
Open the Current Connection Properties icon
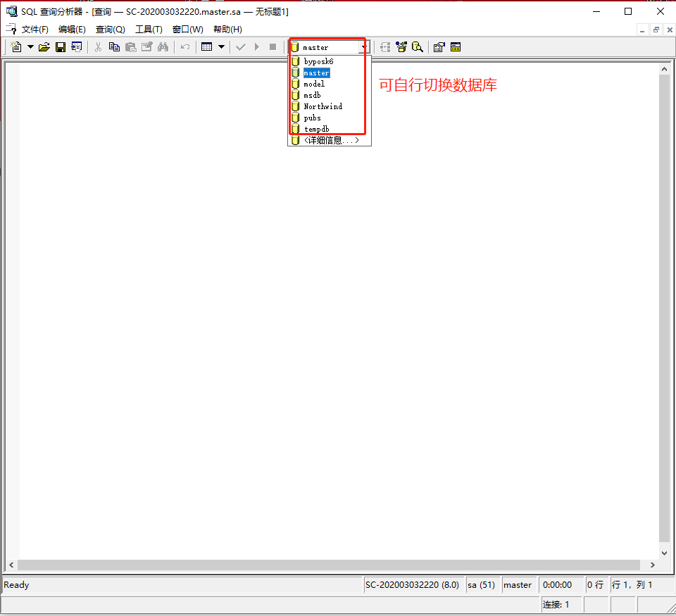pos(439,46)
